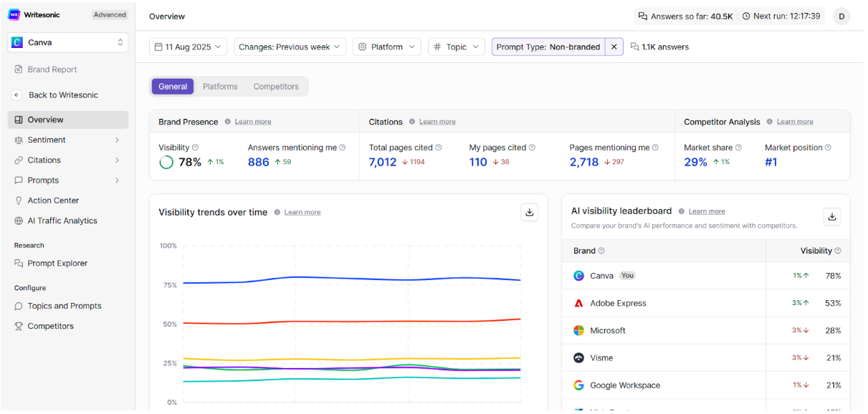This screenshot has width=868, height=414.
Task: Click the Answers so far 40.5K indicator
Action: pos(685,16)
